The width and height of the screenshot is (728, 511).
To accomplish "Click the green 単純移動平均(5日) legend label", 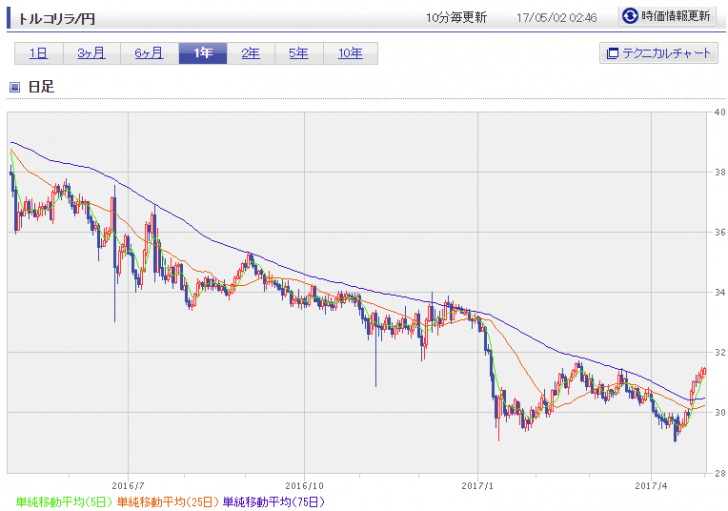I will pos(63,501).
